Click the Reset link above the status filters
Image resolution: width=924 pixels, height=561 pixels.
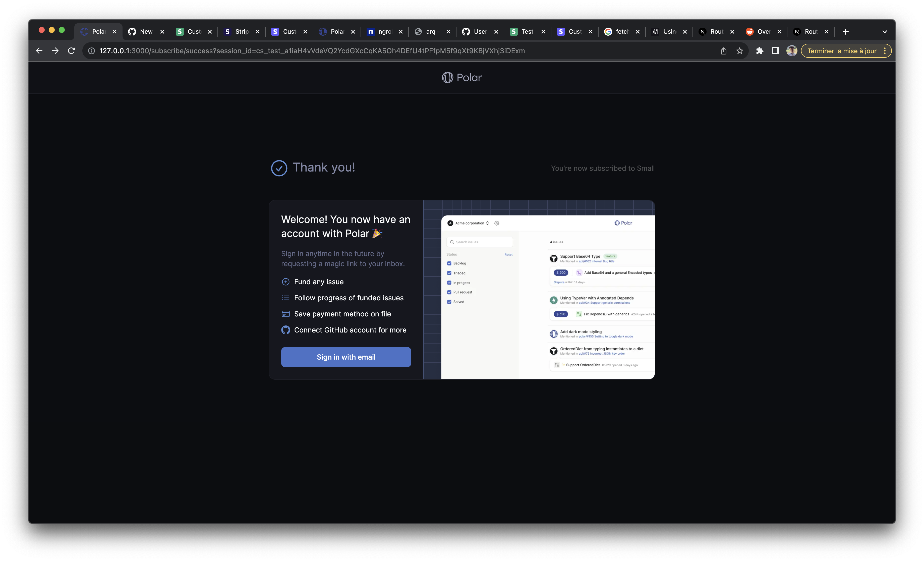(x=508, y=254)
